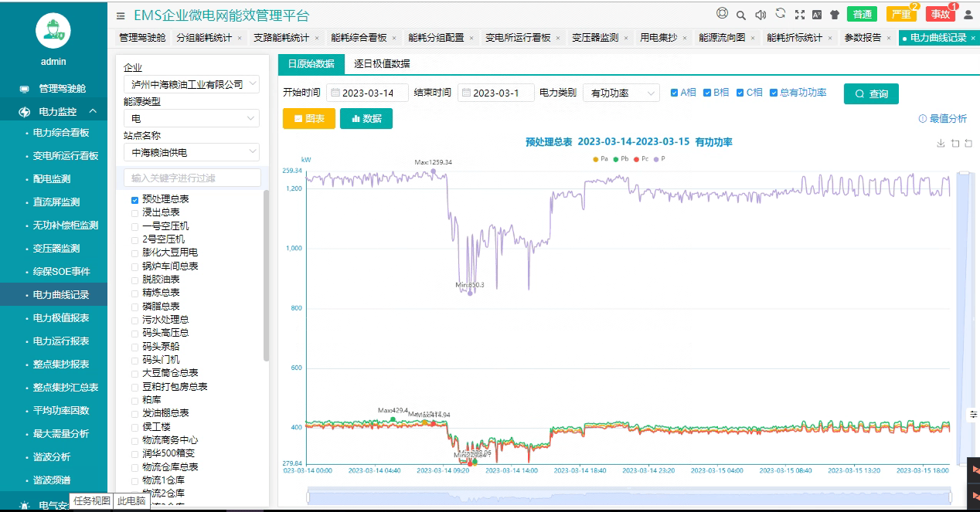The image size is (980, 512).
Task: Uncheck the A相 checkbox
Action: point(675,93)
